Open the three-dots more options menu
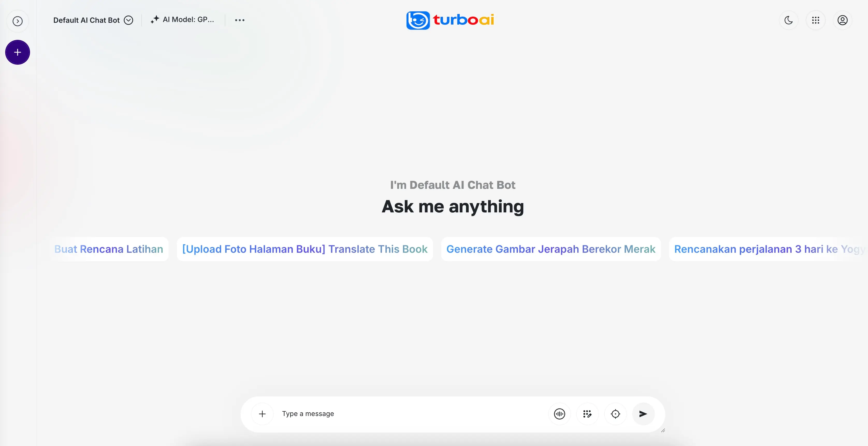868x446 pixels. pyautogui.click(x=240, y=20)
